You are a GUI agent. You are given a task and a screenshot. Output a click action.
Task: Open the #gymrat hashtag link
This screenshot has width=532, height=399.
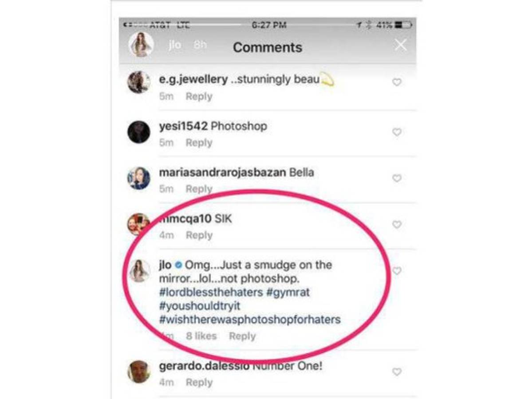[x=288, y=292]
